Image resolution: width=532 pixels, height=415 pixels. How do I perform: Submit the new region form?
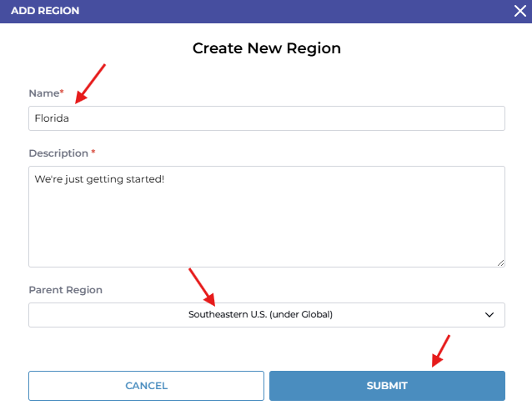(x=387, y=386)
